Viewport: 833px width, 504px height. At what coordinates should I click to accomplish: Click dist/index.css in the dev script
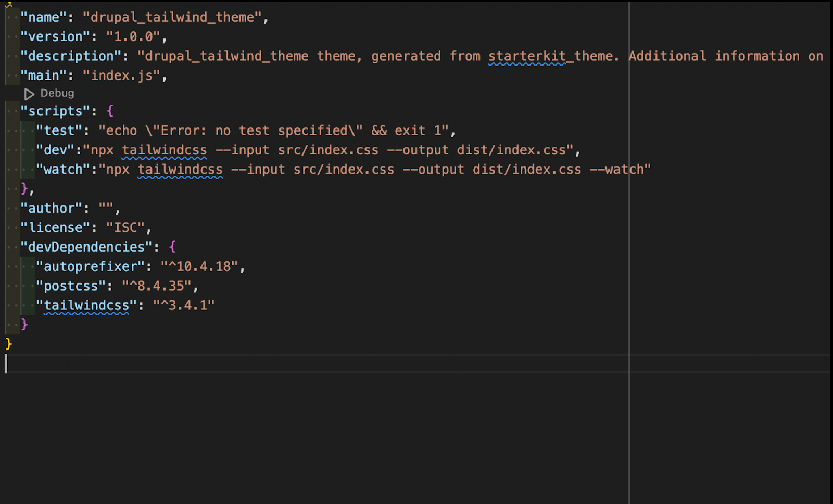tap(511, 150)
